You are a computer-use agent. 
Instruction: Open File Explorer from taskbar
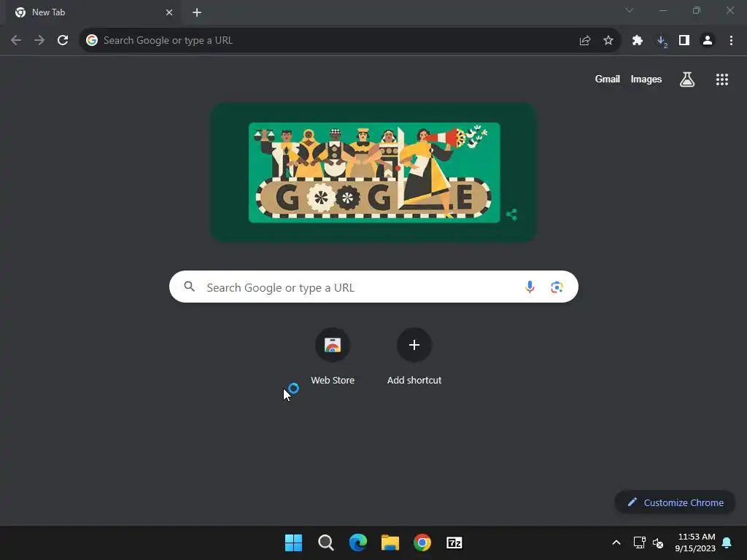[390, 542]
